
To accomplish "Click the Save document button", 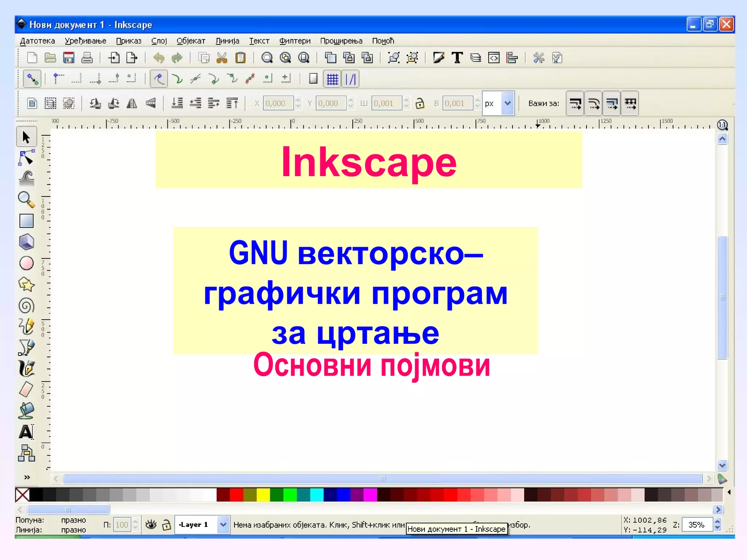I will pyautogui.click(x=69, y=58).
